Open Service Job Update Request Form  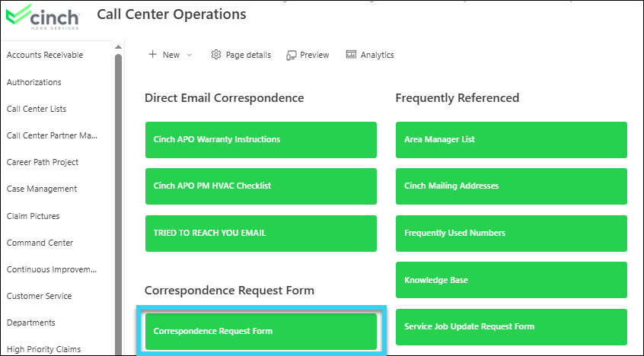(512, 327)
